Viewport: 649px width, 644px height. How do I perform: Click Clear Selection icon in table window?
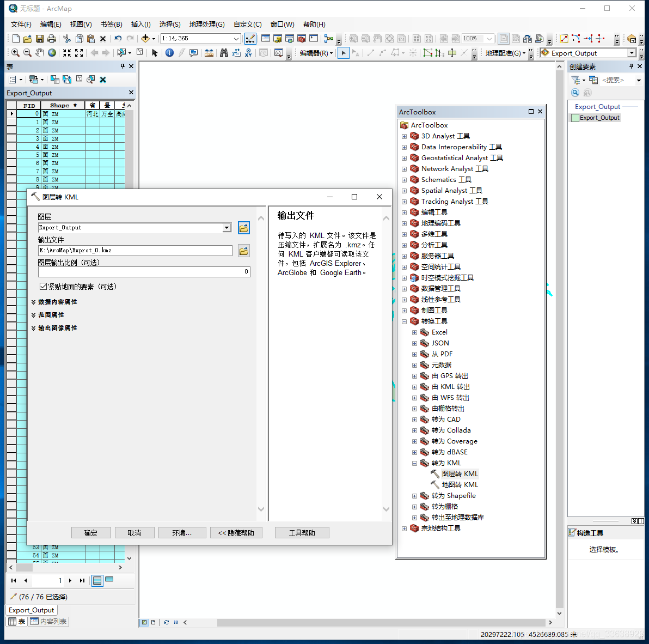(79, 79)
